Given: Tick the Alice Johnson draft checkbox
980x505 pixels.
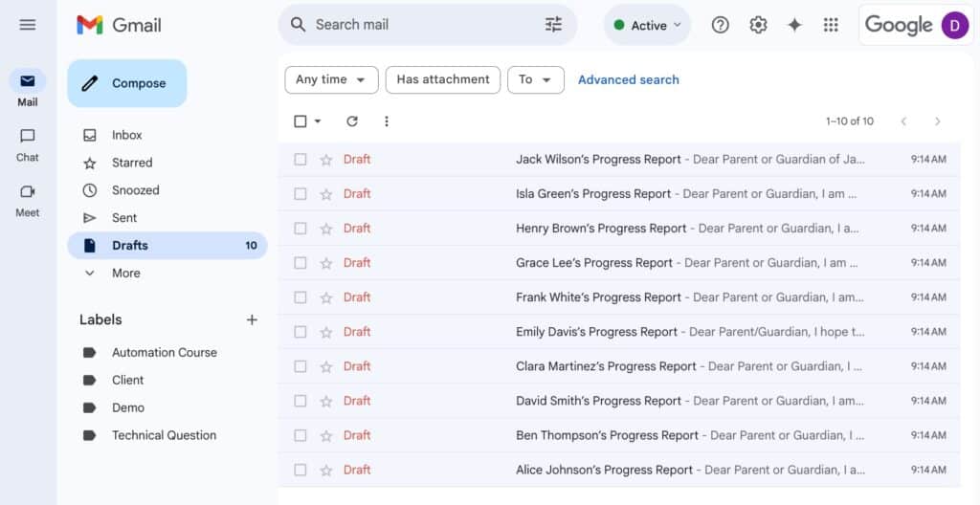Looking at the screenshot, I should point(301,470).
